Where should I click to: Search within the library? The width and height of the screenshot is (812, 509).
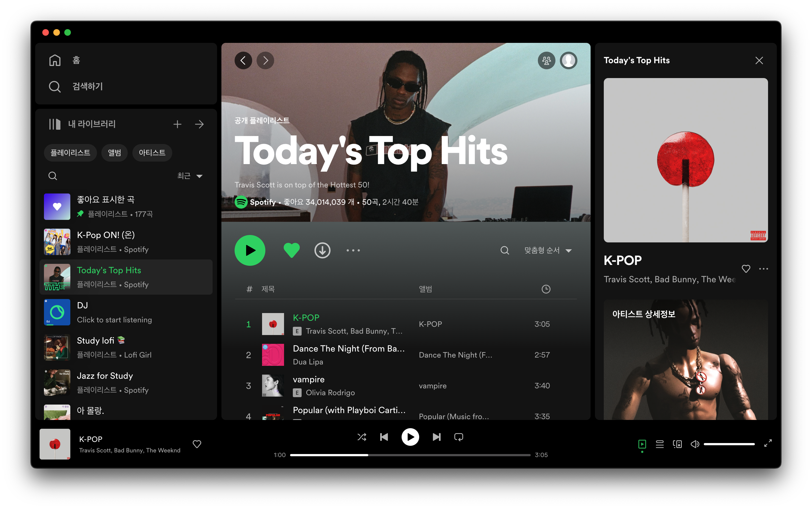coord(53,176)
